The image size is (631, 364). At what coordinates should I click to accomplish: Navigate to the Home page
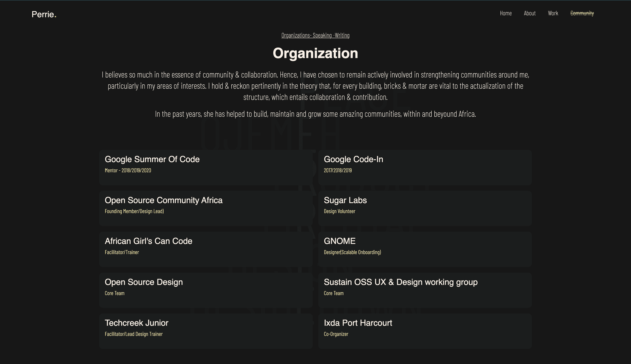(505, 13)
